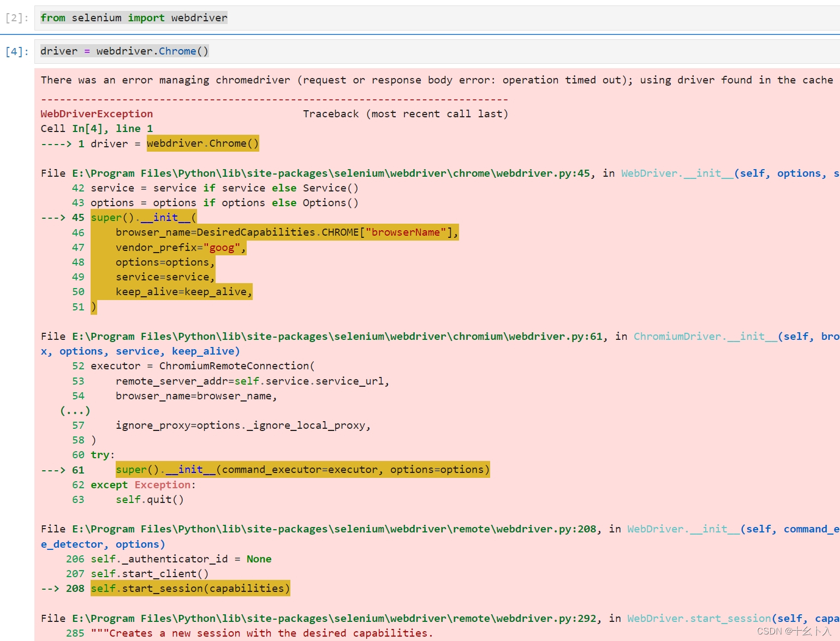
Task: Click highlighted super().__init__(command_executor line 61
Action: [302, 470]
